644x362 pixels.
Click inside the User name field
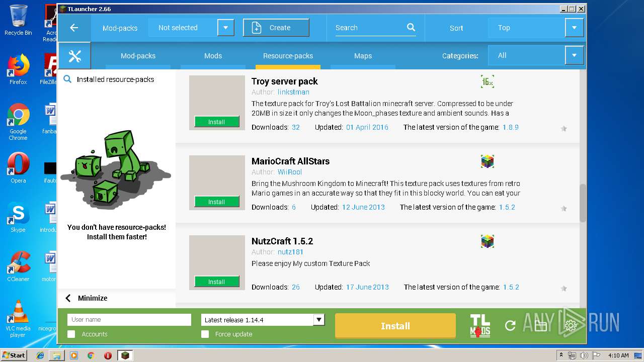click(129, 320)
